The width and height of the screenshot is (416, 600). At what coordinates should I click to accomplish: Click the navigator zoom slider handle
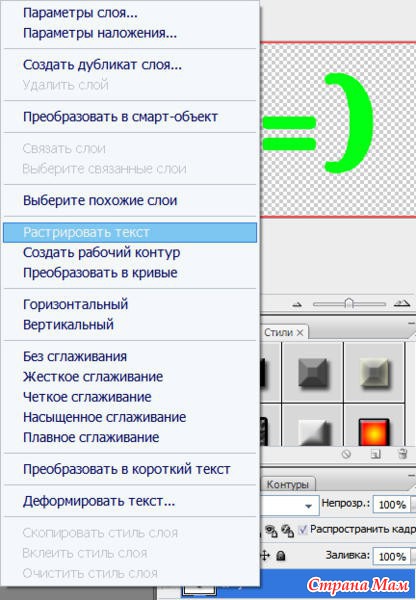[349, 304]
